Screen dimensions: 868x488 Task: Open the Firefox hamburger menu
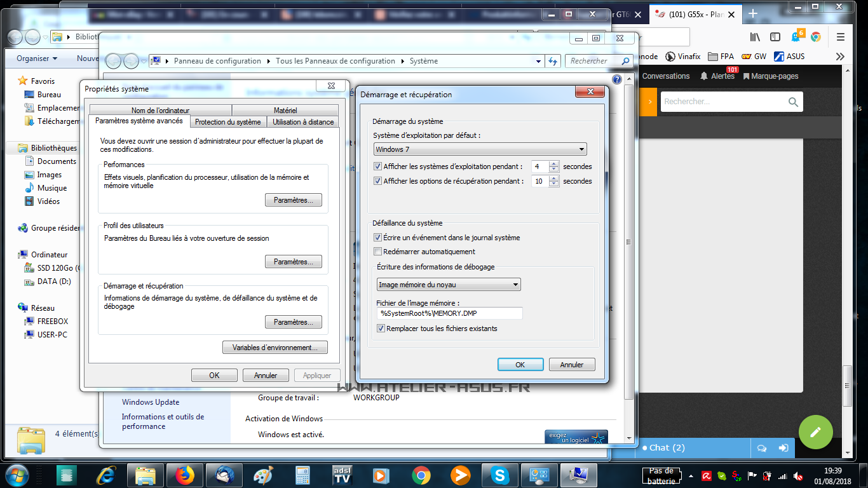click(841, 37)
